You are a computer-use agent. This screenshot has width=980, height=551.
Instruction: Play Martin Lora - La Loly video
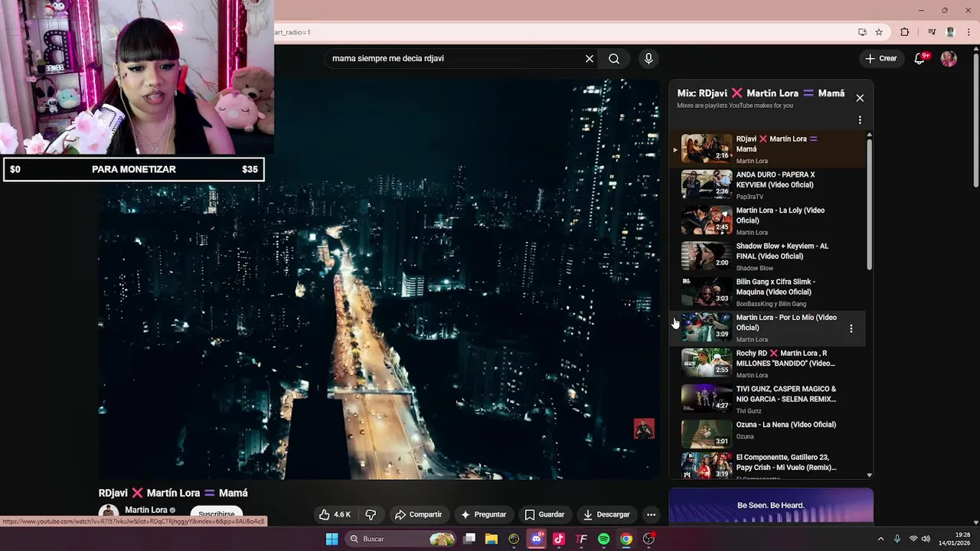point(769,220)
